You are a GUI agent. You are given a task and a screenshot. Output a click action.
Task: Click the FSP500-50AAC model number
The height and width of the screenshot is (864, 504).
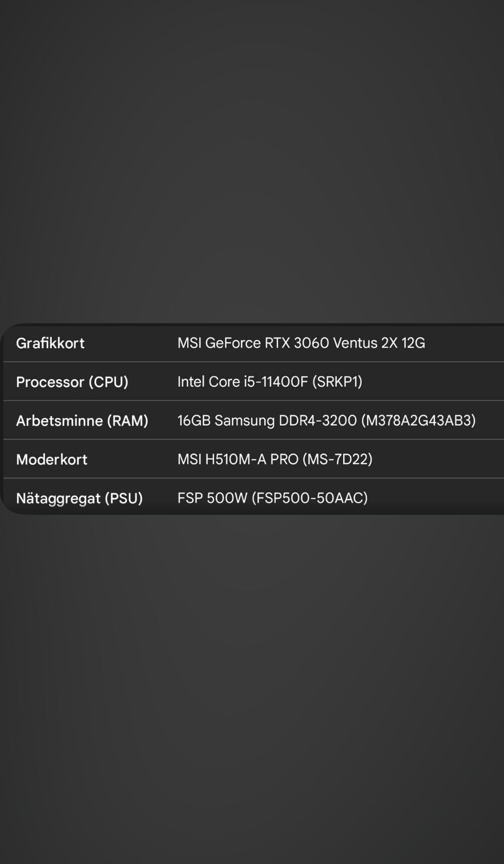pyautogui.click(x=310, y=498)
